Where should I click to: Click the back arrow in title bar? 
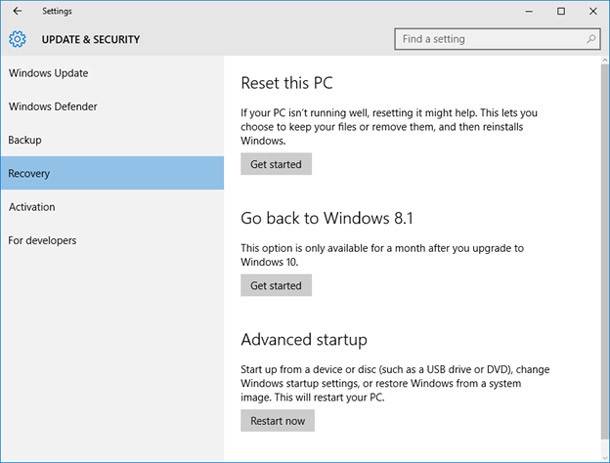point(17,11)
